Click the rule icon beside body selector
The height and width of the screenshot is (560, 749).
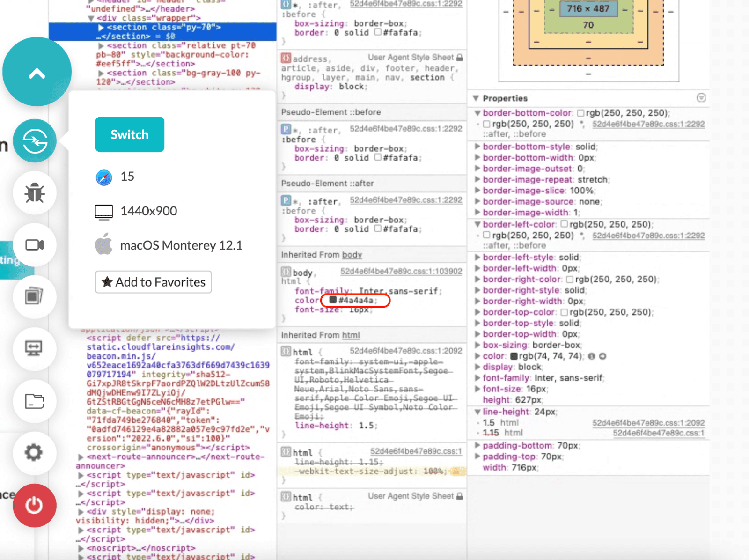(x=286, y=272)
